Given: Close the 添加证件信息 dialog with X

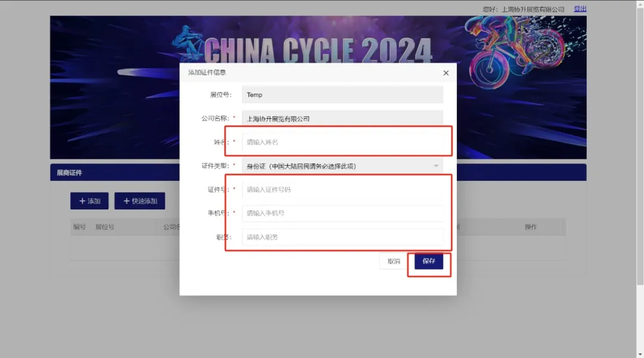Looking at the screenshot, I should click(445, 73).
